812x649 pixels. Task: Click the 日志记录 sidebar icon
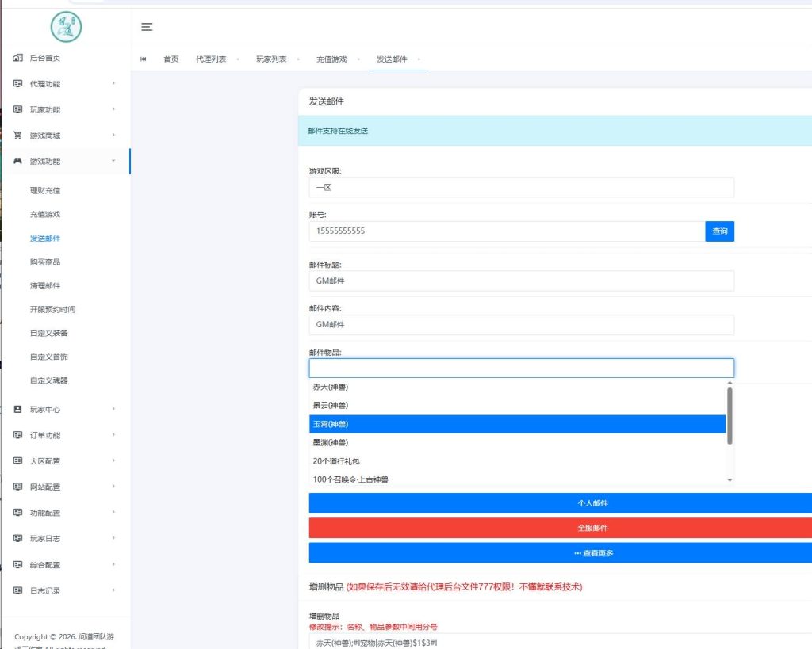[17, 590]
